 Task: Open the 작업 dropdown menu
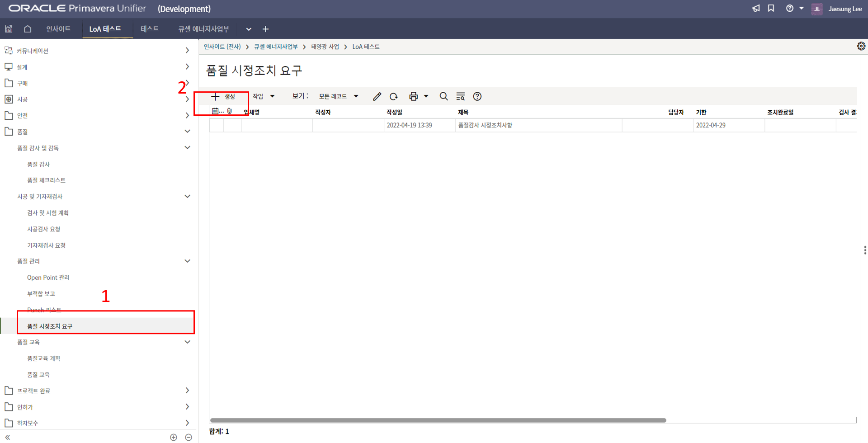264,96
